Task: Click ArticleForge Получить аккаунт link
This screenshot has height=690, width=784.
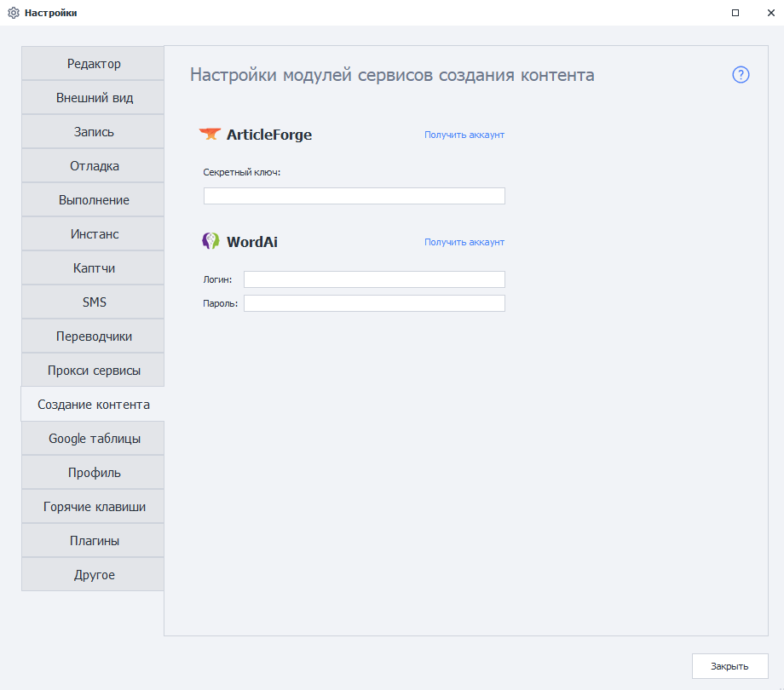Action: 464,135
